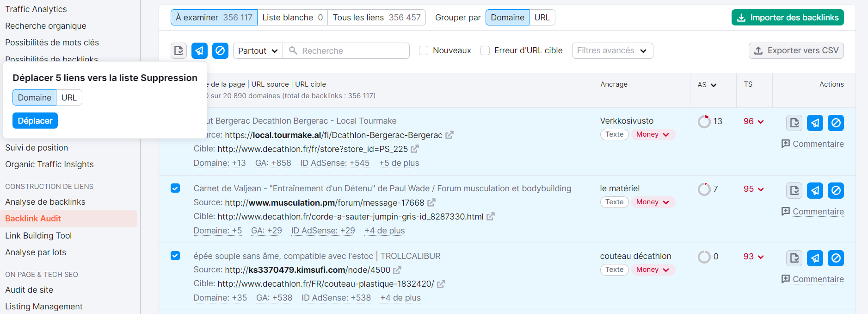
Task: Open Link Building Tool in sidebar
Action: pyautogui.click(x=38, y=236)
